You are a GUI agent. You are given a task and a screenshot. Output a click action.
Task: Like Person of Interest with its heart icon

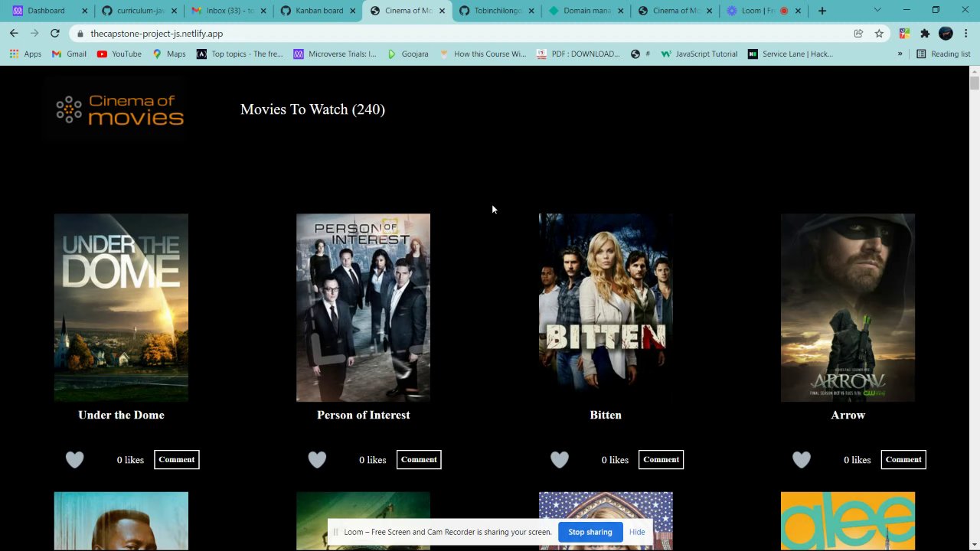(317, 459)
